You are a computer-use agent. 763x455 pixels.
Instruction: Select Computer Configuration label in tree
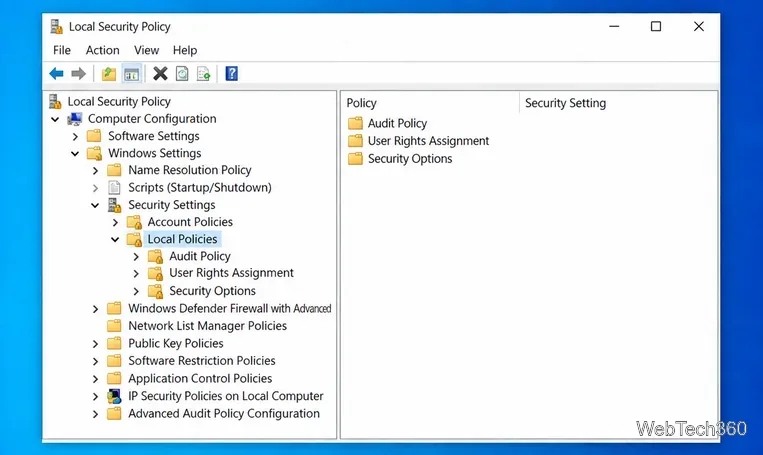point(152,119)
